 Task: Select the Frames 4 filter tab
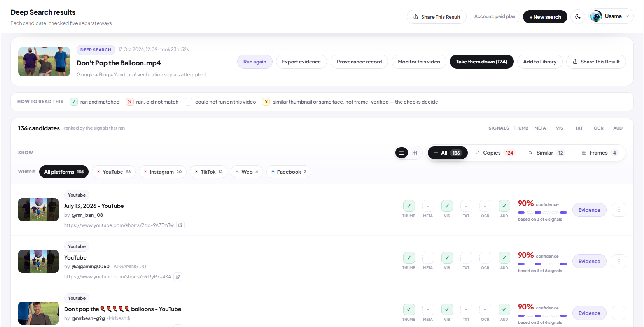(x=600, y=153)
